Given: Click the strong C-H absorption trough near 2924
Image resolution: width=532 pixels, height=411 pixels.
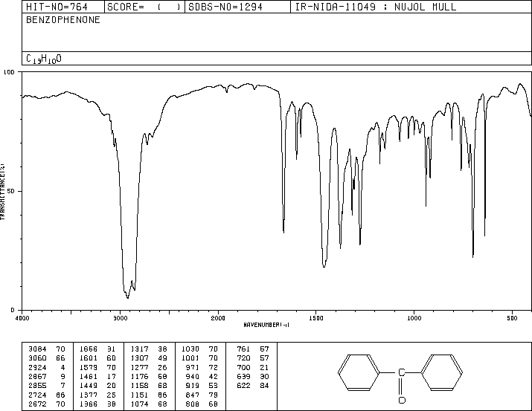Looking at the screenshot, I should pyautogui.click(x=127, y=297).
